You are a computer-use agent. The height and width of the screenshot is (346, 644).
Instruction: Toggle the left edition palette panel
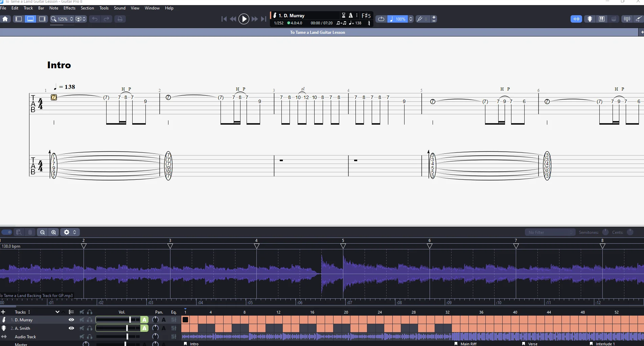pyautogui.click(x=19, y=19)
